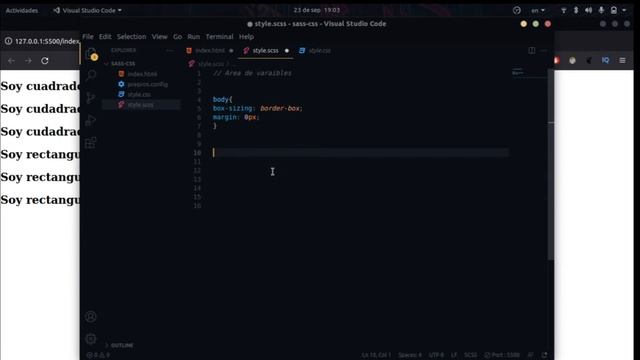Click the microphone indicator in top bar
The height and width of the screenshot is (360, 640).
pos(601,10)
